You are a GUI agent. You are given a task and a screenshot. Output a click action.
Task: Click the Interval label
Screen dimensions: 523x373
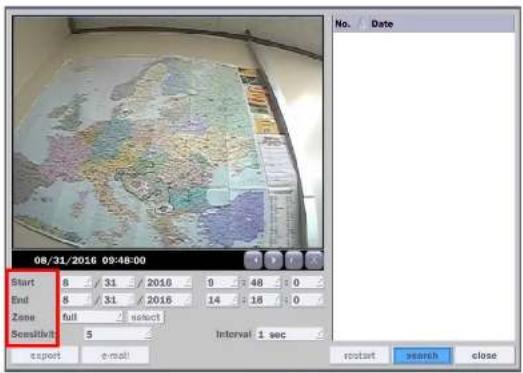[233, 334]
